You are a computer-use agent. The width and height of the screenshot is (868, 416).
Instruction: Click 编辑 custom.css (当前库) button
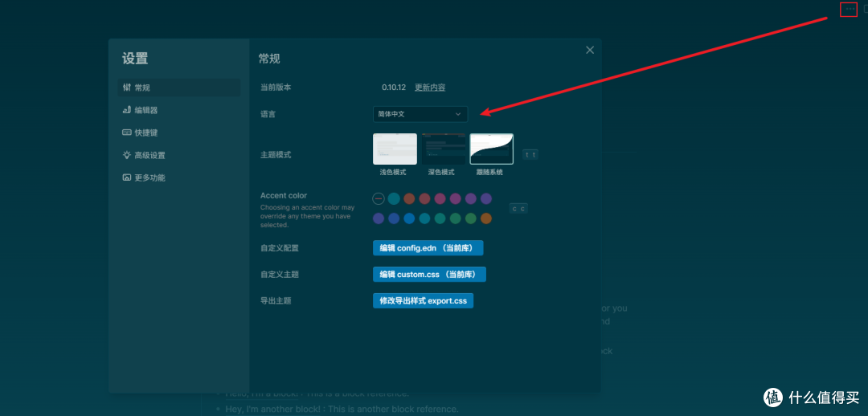(x=429, y=275)
